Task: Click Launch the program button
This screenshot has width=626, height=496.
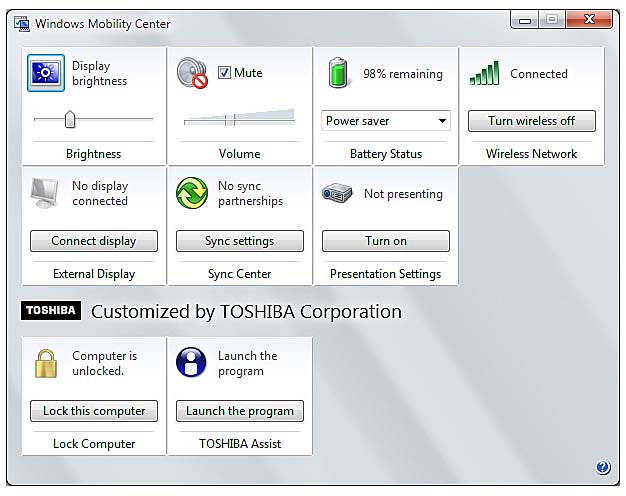Action: (x=240, y=411)
